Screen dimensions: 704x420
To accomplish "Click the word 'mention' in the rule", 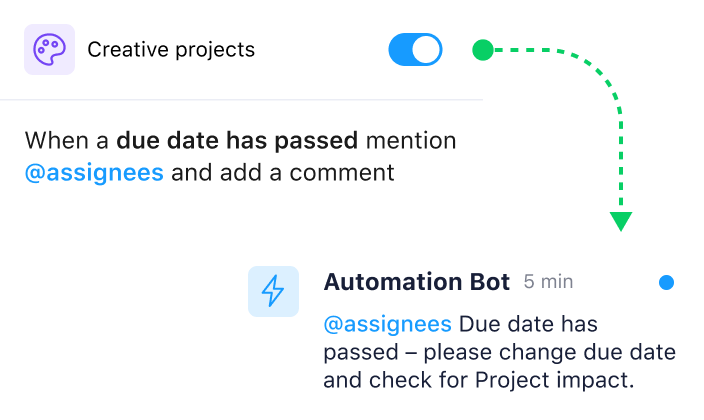I will [411, 140].
